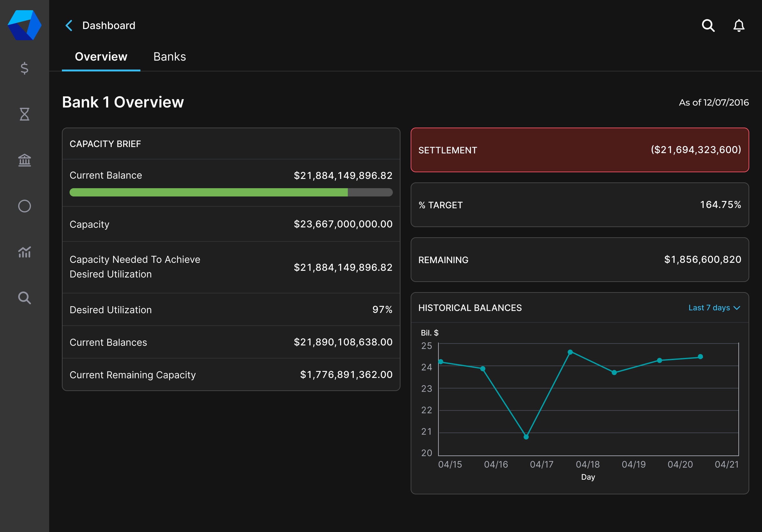The height and width of the screenshot is (532, 762).
Task: Switch to the Banks tab
Action: (169, 57)
